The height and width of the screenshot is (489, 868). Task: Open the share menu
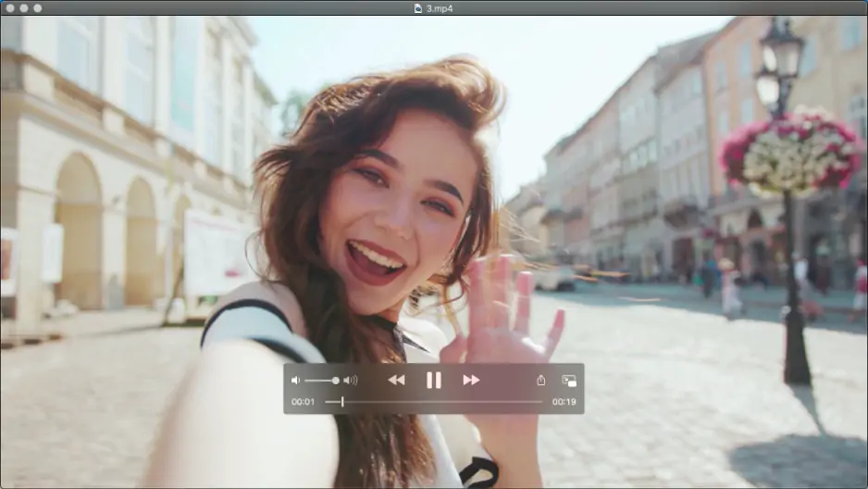coord(540,380)
